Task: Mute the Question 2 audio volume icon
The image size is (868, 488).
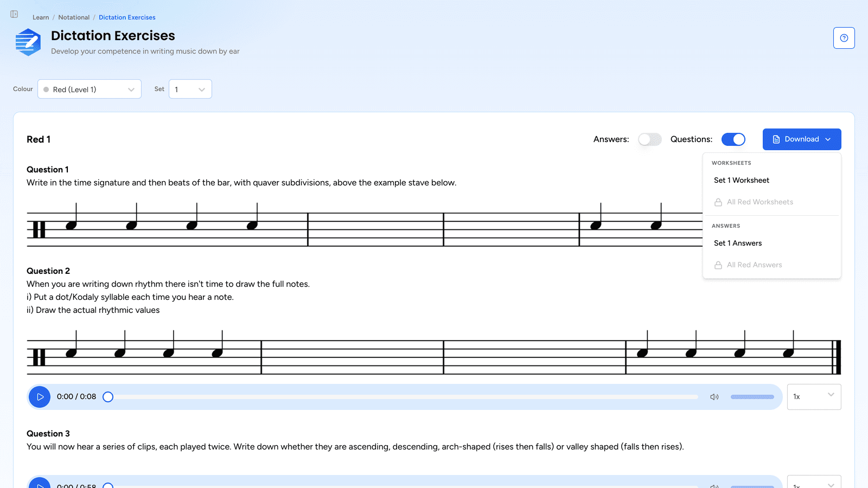Action: click(x=714, y=397)
